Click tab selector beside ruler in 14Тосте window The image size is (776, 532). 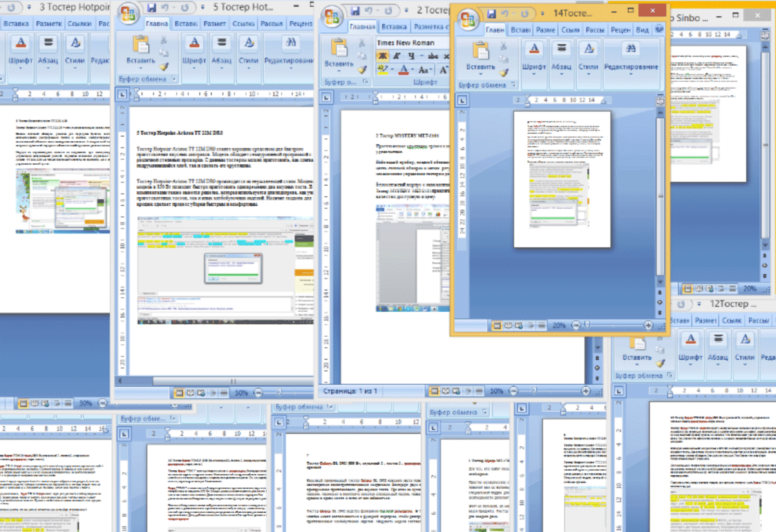(x=462, y=101)
